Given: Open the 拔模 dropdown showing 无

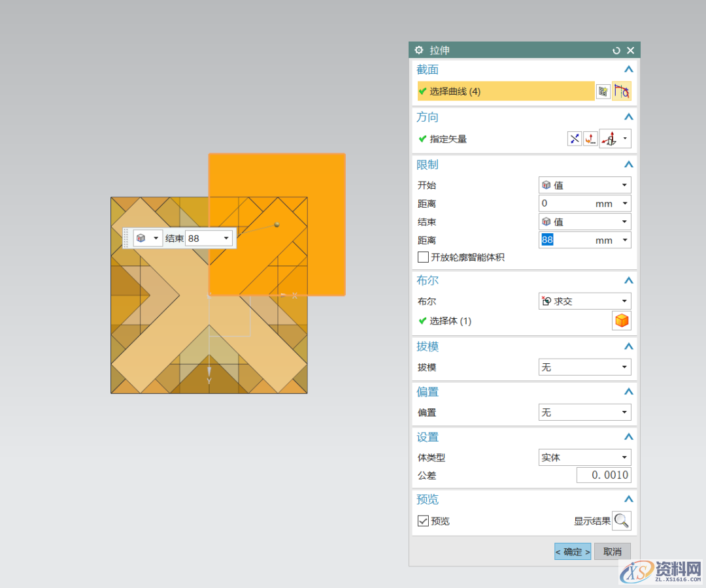Looking at the screenshot, I should click(x=584, y=367).
